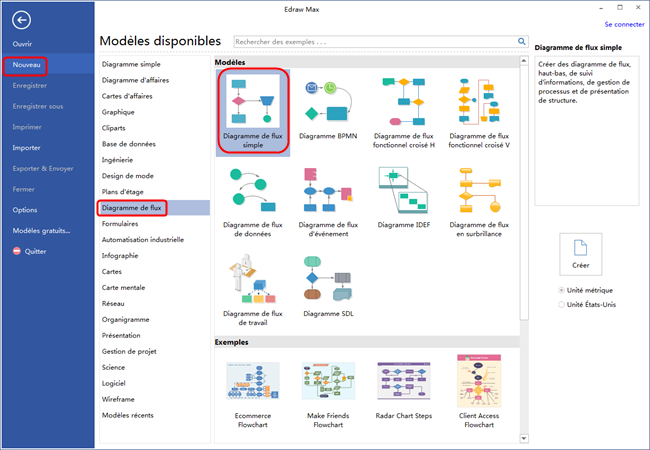Select the Diagramme de flux simple template
The image size is (650, 450).
pos(252,111)
